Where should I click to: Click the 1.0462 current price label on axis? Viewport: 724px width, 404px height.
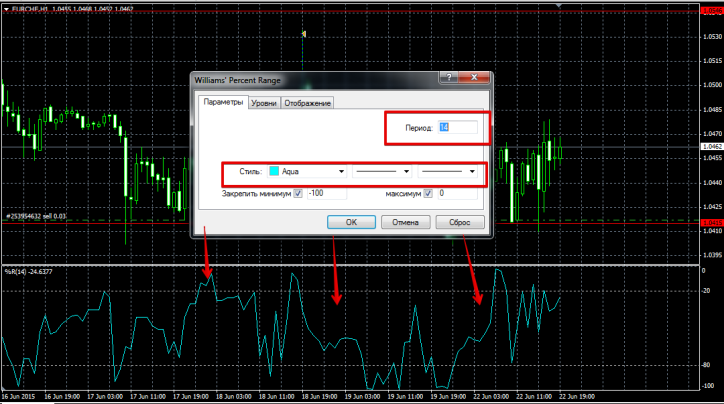pos(712,147)
